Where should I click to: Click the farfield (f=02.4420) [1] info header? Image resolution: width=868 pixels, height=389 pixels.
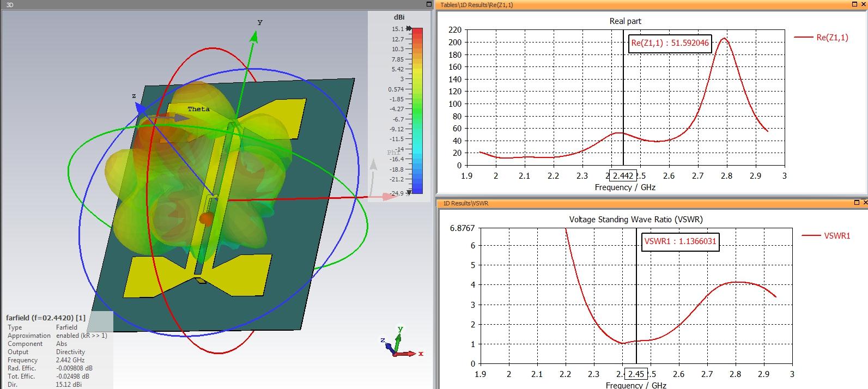[x=46, y=318]
